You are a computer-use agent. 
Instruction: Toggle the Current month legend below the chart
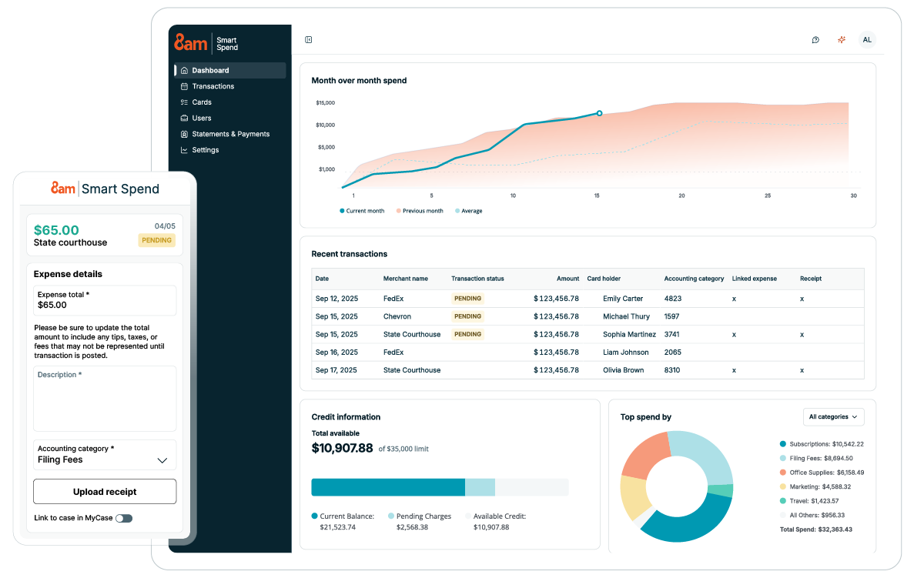[x=361, y=210]
